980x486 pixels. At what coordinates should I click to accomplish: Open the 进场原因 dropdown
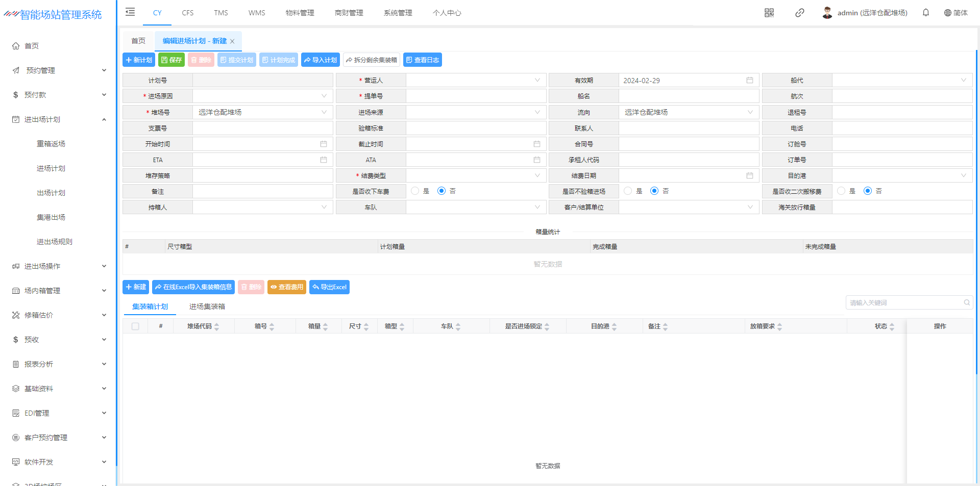[x=262, y=96]
